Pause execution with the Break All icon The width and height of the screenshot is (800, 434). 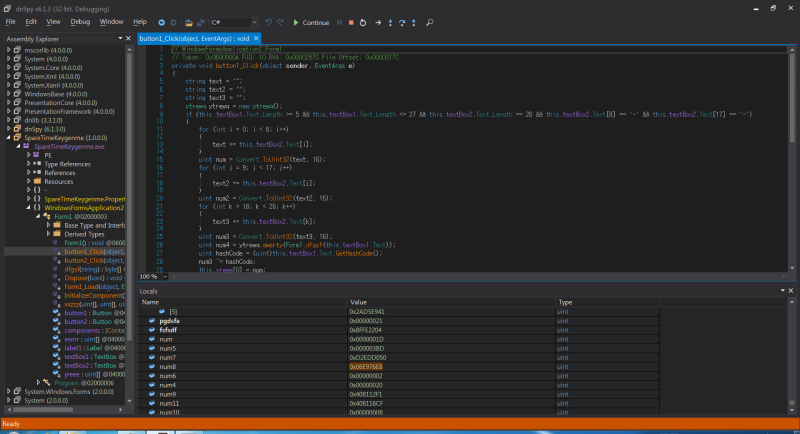point(338,21)
